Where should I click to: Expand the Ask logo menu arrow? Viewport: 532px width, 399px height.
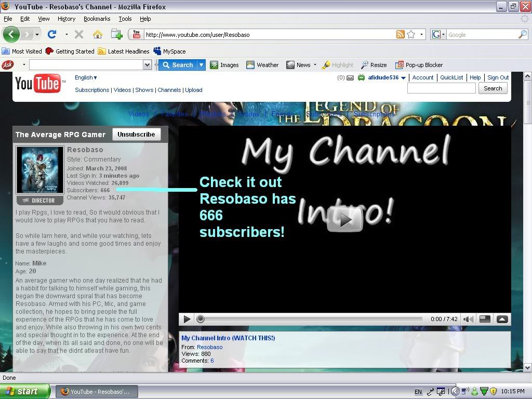[24, 64]
